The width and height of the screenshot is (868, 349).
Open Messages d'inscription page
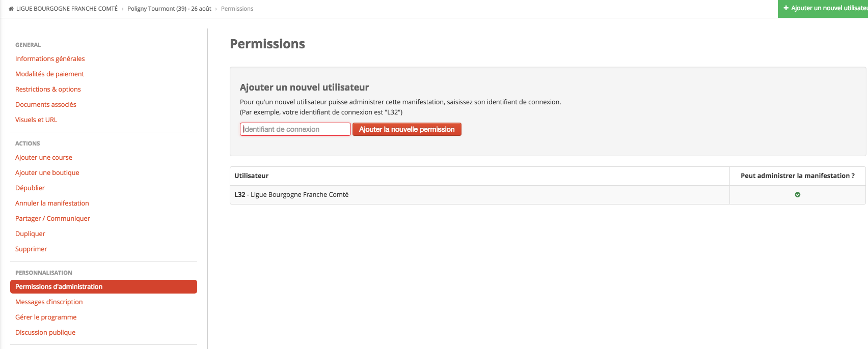point(49,302)
